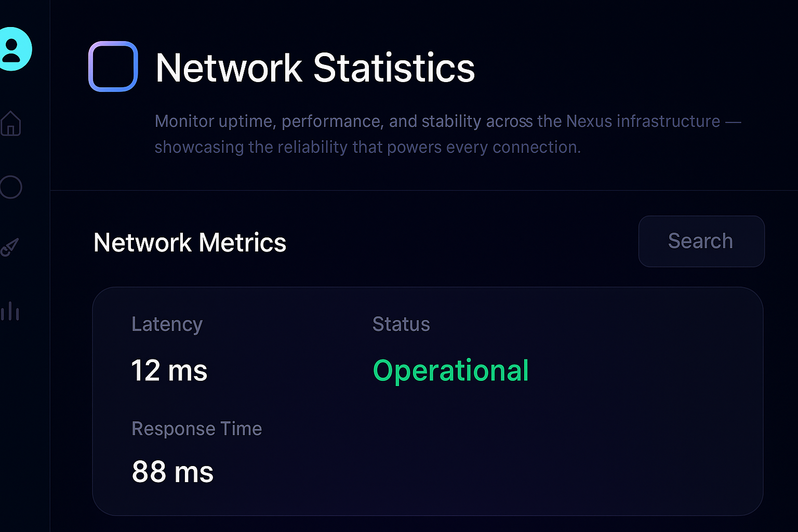Select the infrastructure description text
The image size is (798, 532).
447,134
